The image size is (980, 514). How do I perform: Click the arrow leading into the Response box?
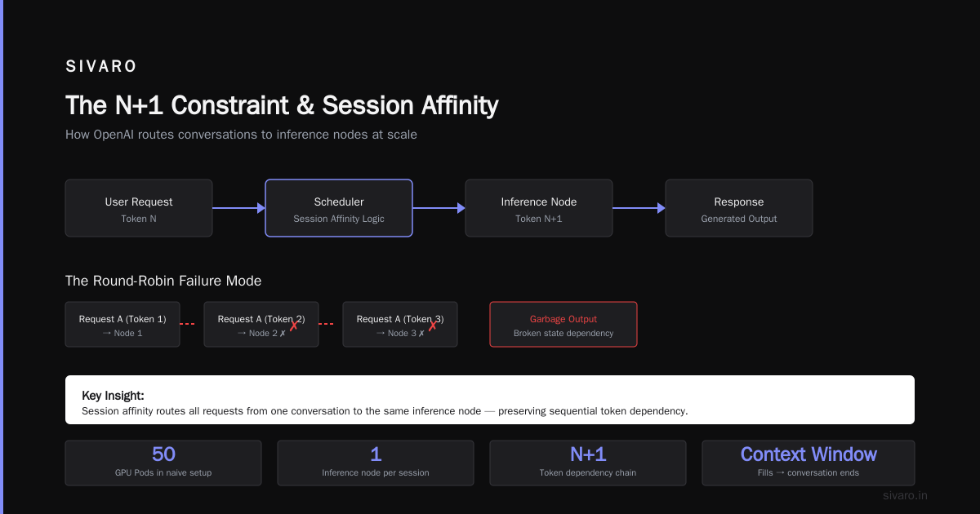(x=639, y=208)
